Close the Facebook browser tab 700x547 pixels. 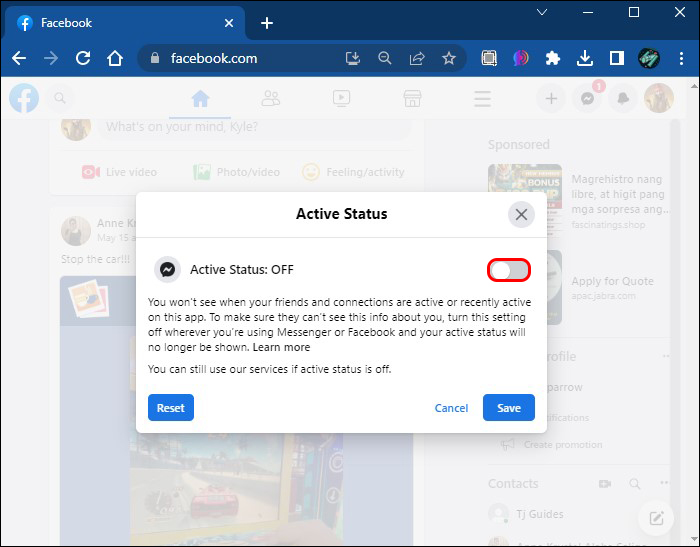(x=229, y=23)
